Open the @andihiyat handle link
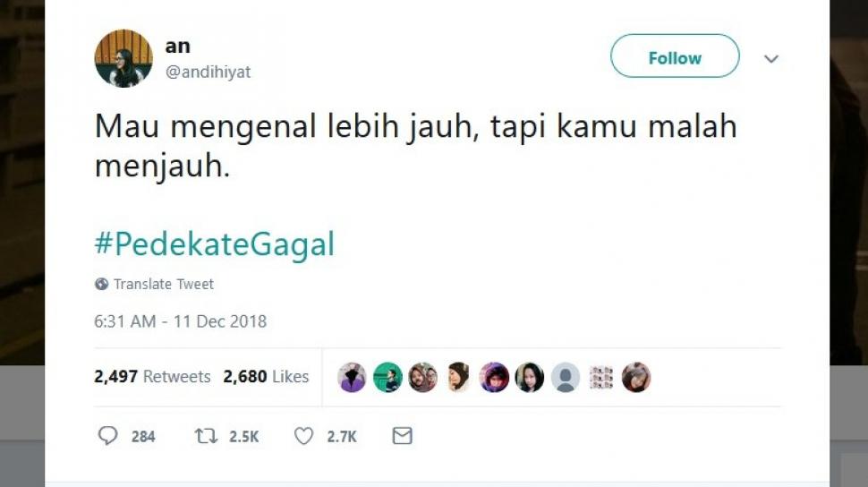The image size is (868, 487). tap(208, 72)
